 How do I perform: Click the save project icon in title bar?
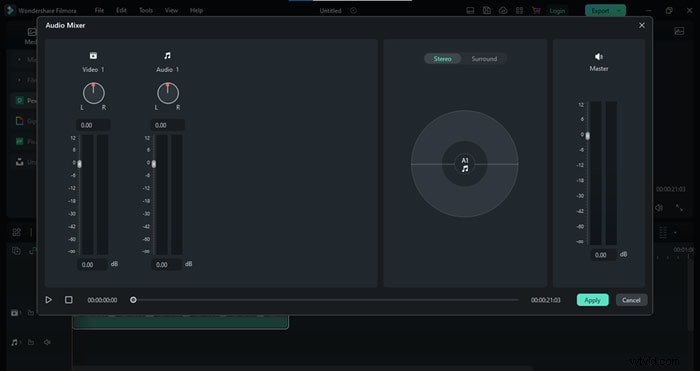point(487,10)
